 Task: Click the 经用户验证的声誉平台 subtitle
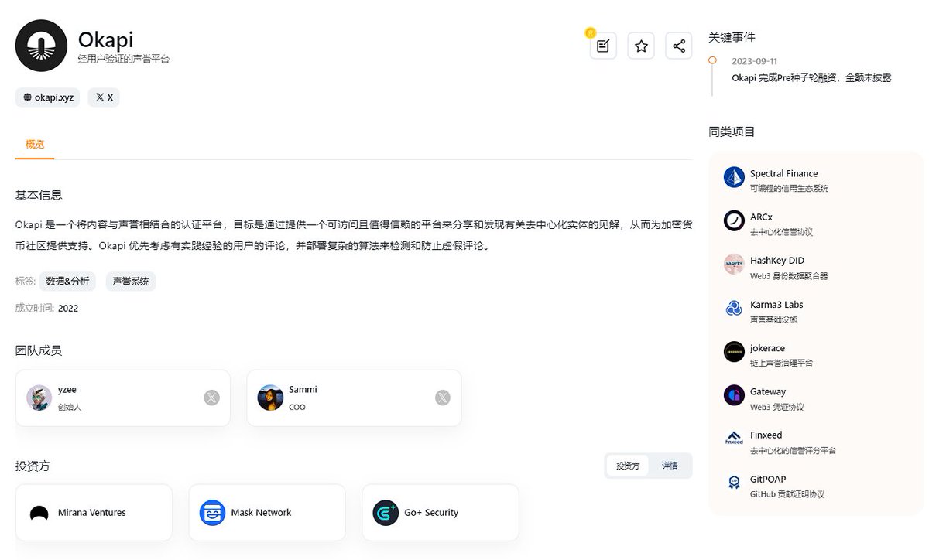click(x=124, y=59)
